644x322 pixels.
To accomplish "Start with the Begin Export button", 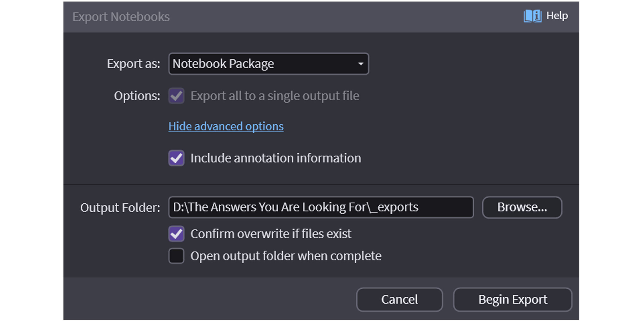I will coord(512,299).
